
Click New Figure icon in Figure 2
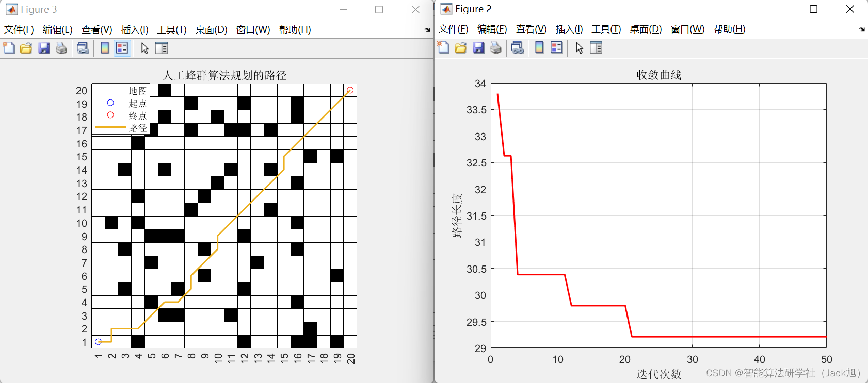[x=443, y=47]
